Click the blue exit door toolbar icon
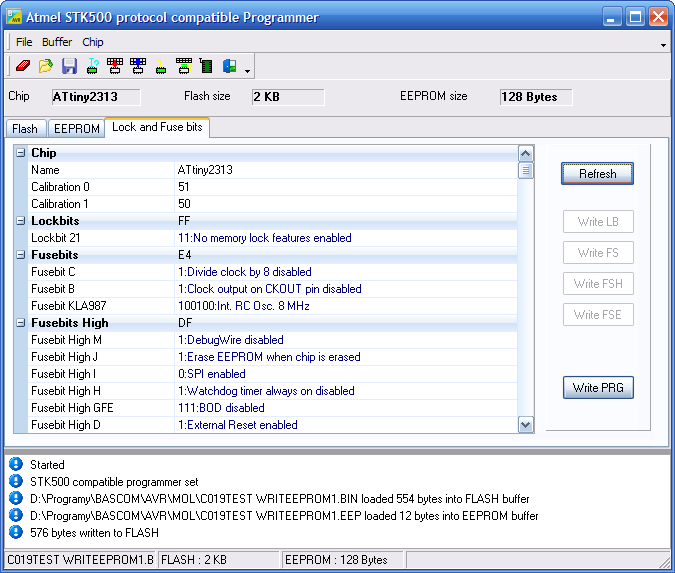This screenshot has height=573, width=675. (x=230, y=67)
